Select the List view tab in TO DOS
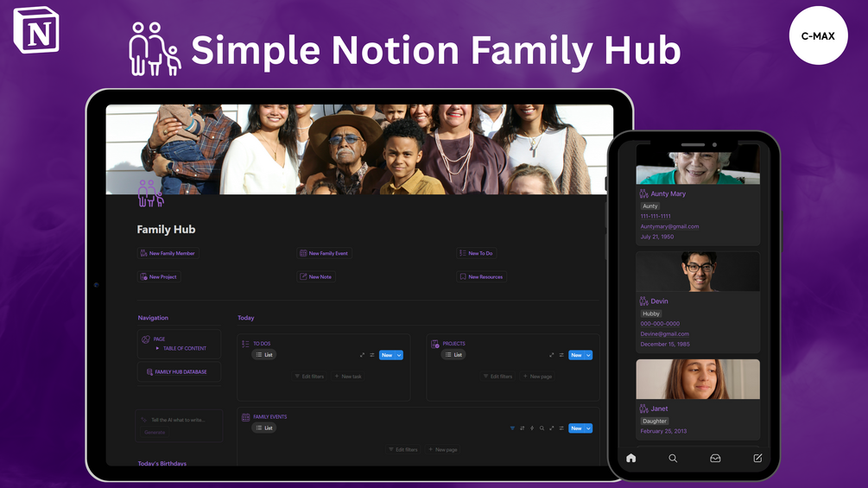 (x=264, y=355)
